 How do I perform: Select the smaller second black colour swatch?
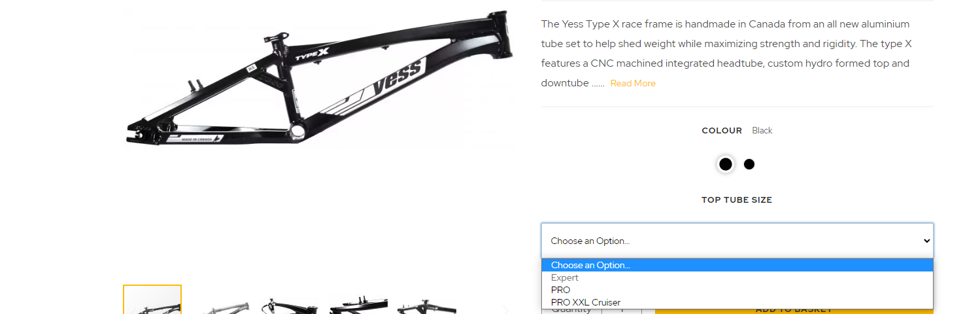point(749,164)
